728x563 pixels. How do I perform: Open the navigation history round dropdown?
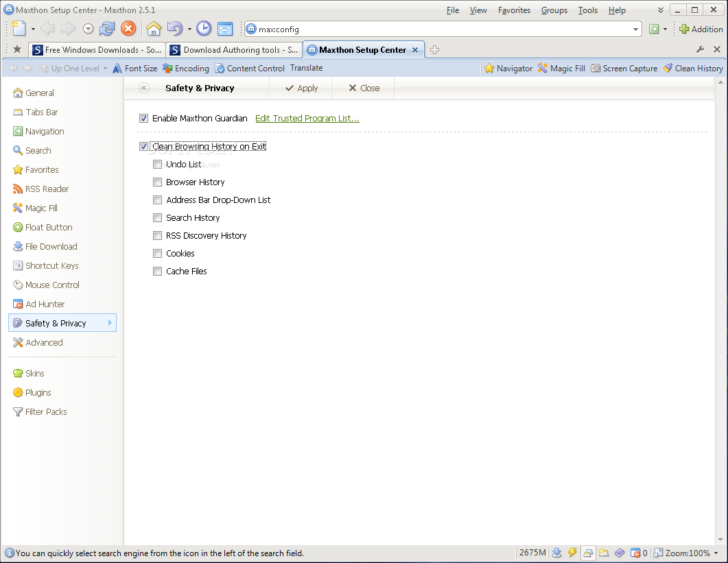point(88,29)
